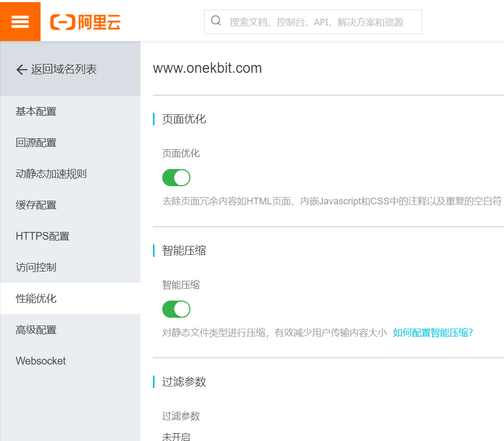Click the 过滤参数 section heading

point(184,382)
